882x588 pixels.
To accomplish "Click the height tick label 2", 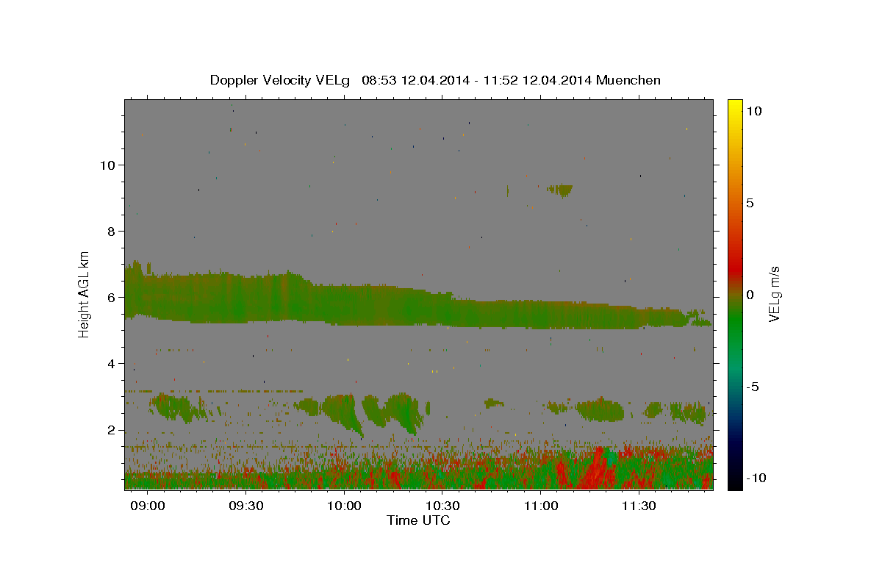I will pyautogui.click(x=111, y=430).
